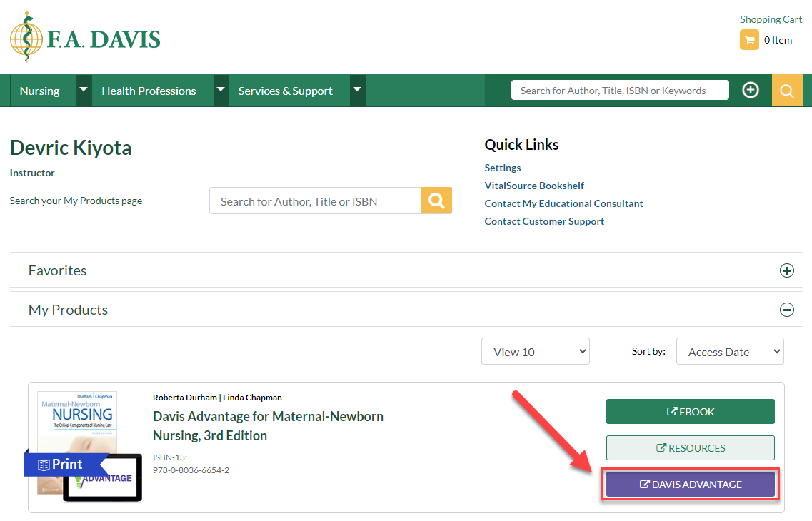Open the View 10 dropdown
812x521 pixels.
pyautogui.click(x=536, y=352)
